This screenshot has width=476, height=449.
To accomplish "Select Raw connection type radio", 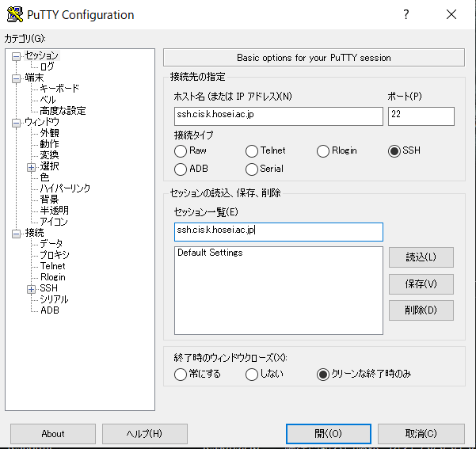I will 181,151.
